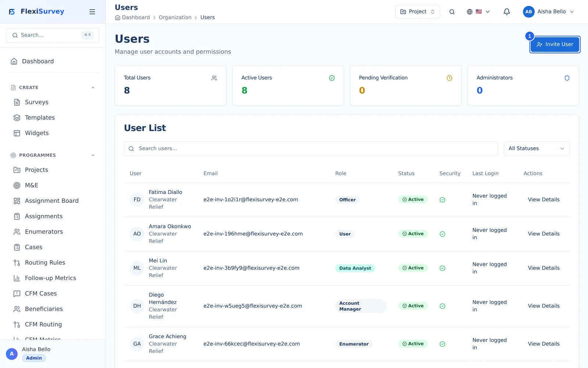Click email e2e-inv-66kcec@flexisurvey-e2e.com
588x368 pixels.
(252, 344)
